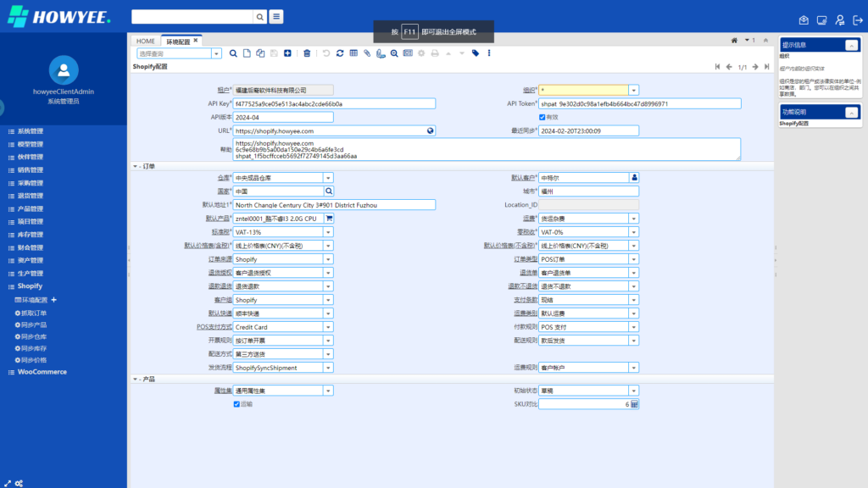
Task: Switch to grid view with the table icon
Action: coord(353,53)
